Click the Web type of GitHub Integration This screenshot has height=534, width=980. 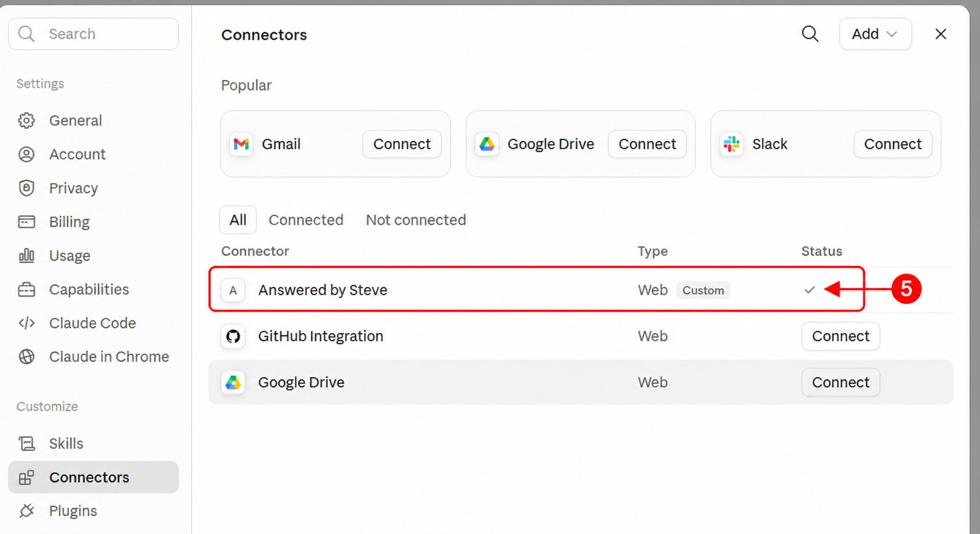[x=653, y=336]
